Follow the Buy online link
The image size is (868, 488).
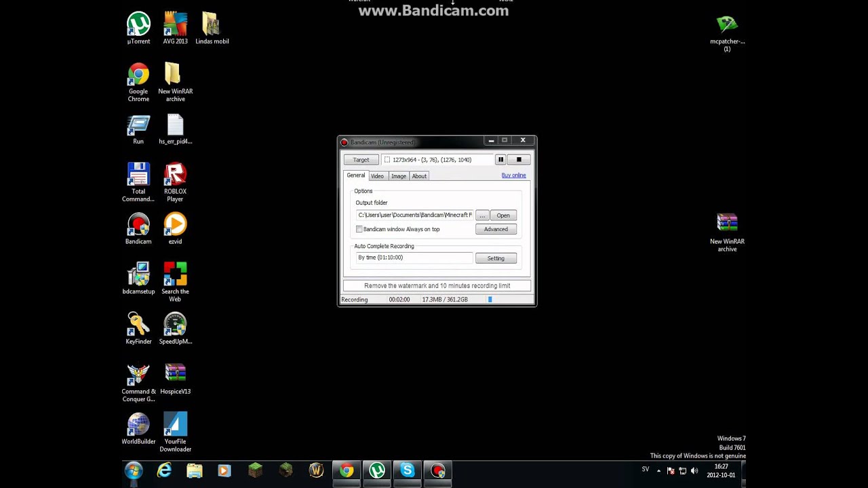click(x=513, y=176)
